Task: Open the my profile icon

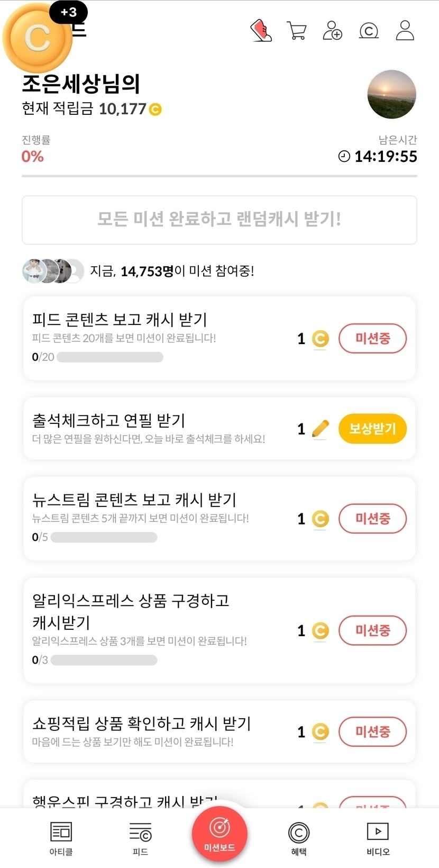Action: 405,31
